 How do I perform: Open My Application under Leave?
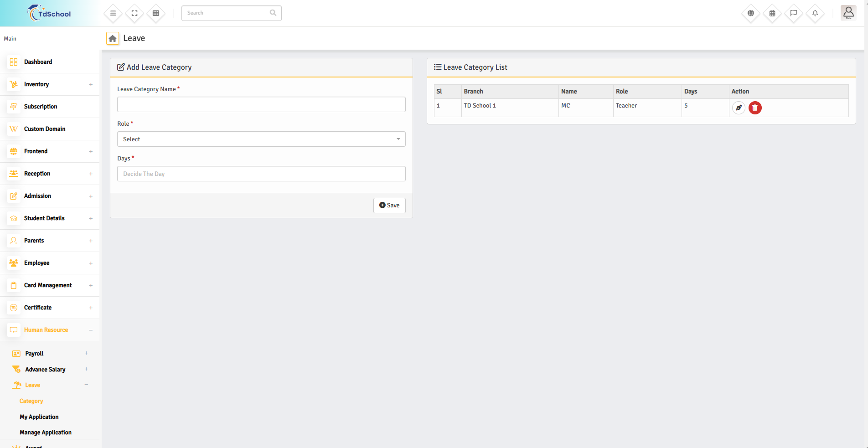(39, 417)
